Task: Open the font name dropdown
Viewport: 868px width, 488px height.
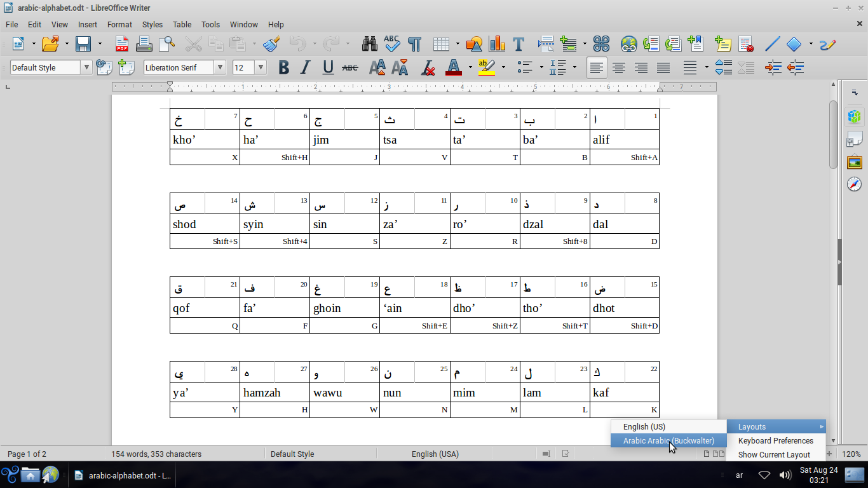Action: [220, 67]
